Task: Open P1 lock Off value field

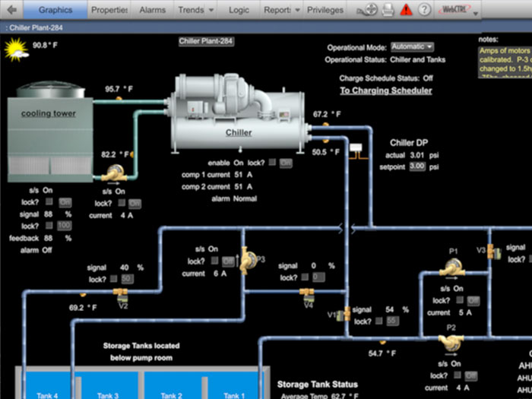Action: pos(473,301)
